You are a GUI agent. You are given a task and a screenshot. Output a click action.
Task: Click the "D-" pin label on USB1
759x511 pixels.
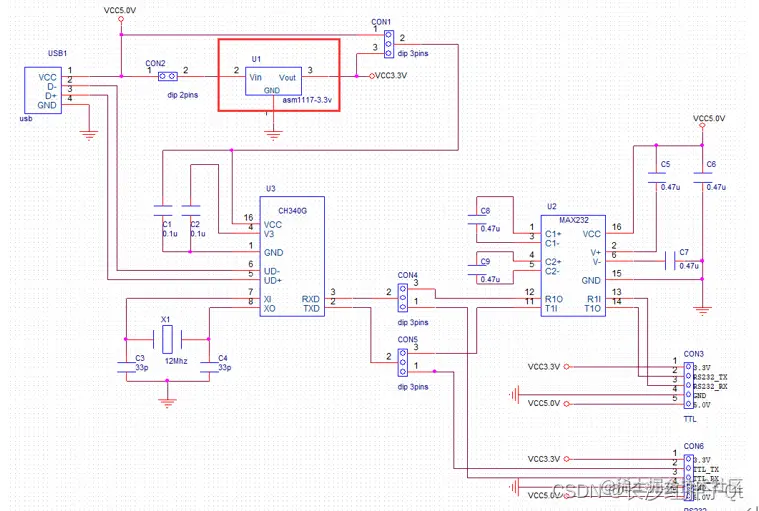point(51,87)
